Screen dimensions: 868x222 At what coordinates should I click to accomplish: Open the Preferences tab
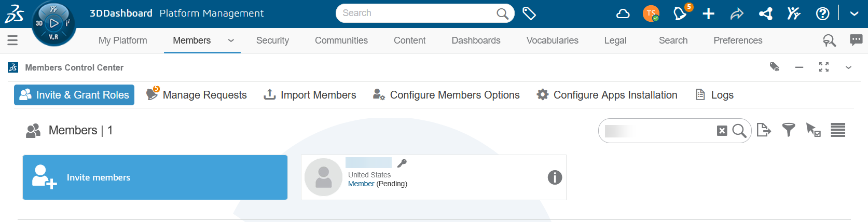click(x=738, y=40)
